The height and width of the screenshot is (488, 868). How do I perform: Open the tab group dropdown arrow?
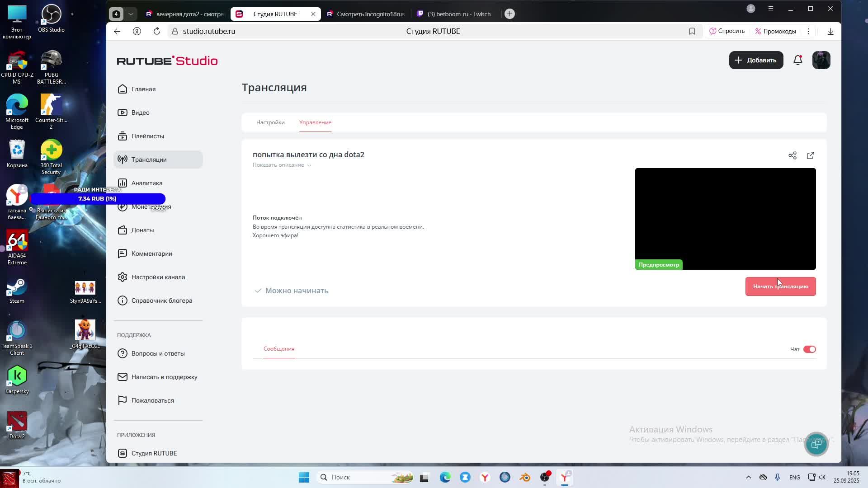131,14
